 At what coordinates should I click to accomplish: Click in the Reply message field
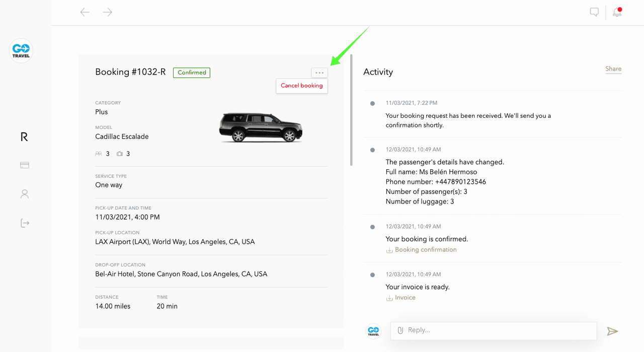[498, 330]
